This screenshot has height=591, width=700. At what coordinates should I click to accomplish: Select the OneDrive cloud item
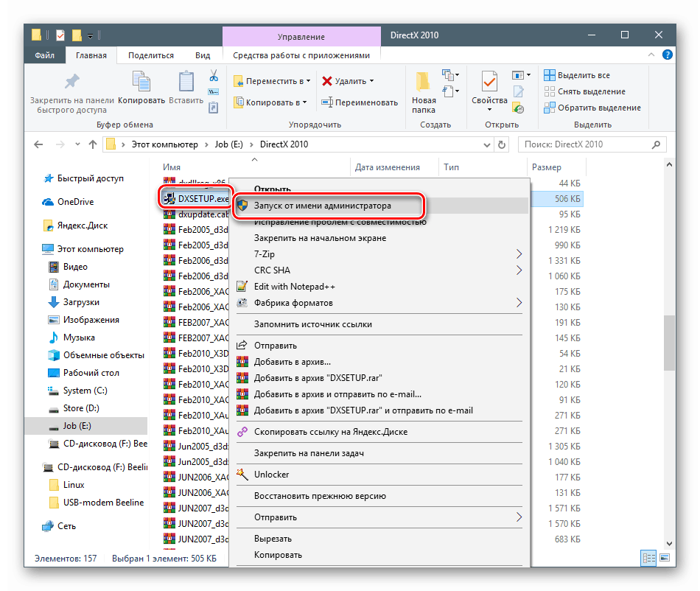click(68, 202)
